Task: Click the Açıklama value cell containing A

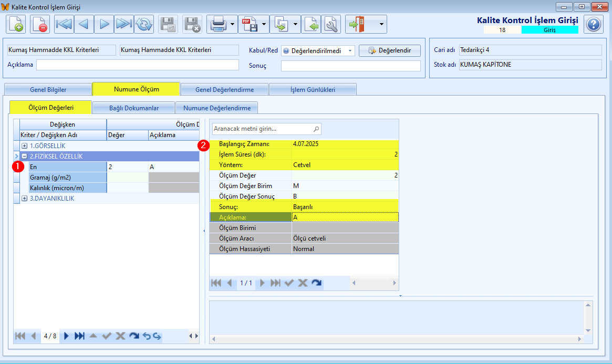Action: tap(345, 217)
